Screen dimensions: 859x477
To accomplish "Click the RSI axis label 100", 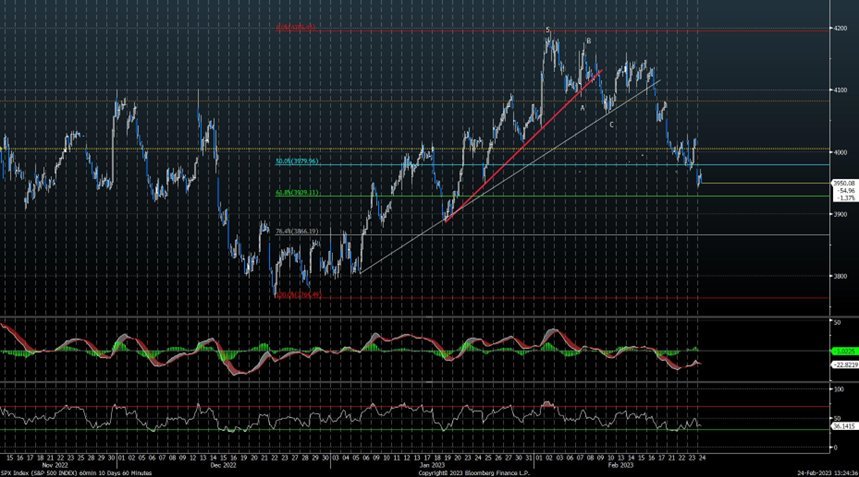I will [839, 389].
